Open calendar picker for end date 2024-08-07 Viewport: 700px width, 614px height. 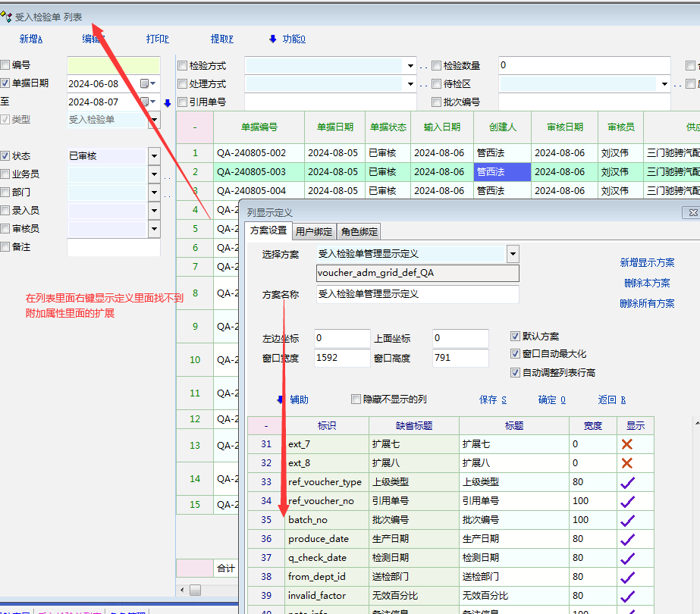pyautogui.click(x=145, y=102)
